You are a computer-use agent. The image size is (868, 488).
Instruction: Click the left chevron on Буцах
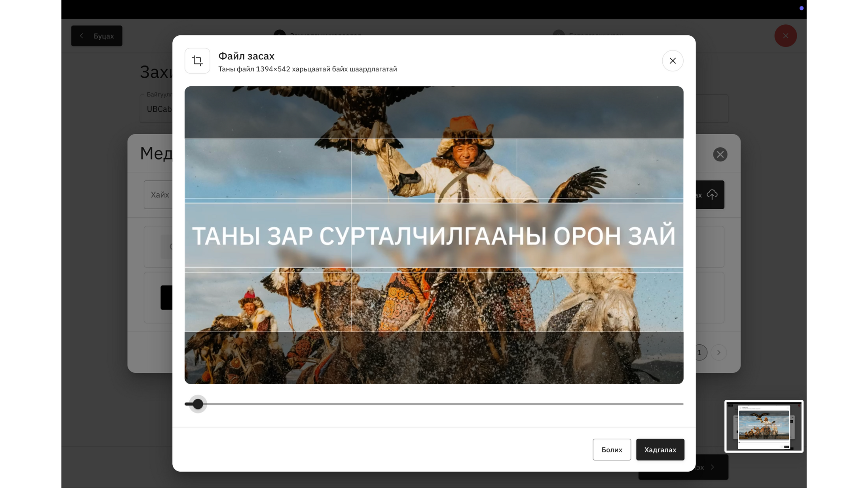click(81, 36)
